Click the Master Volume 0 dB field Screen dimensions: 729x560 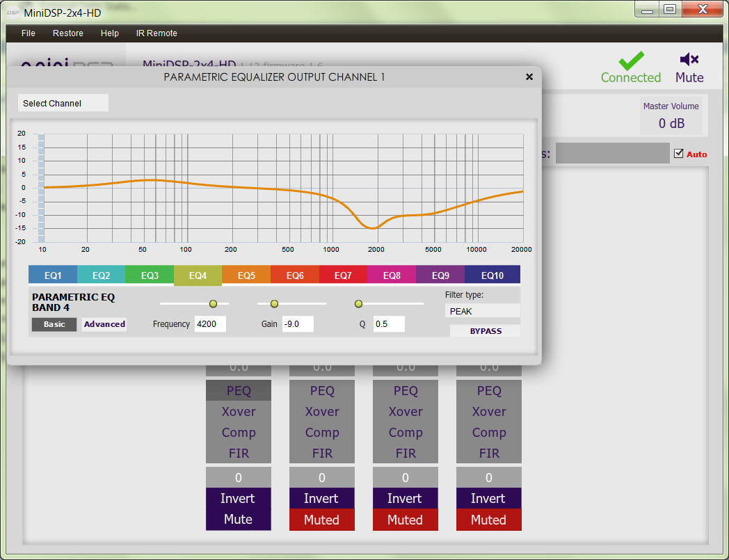coord(671,123)
